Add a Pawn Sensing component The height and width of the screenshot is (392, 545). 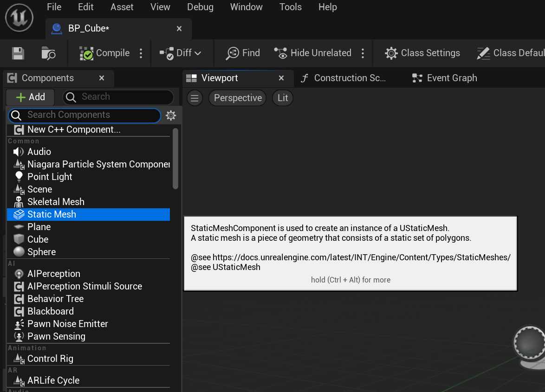(88, 336)
